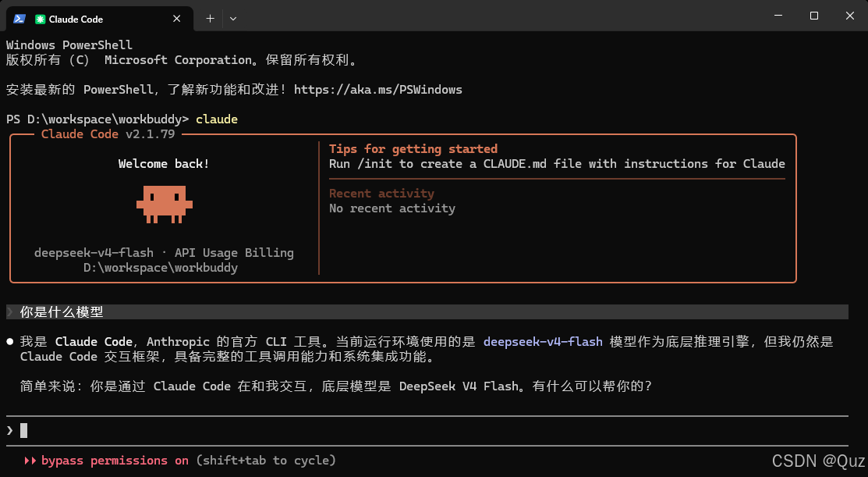Image resolution: width=868 pixels, height=477 pixels.
Task: Toggle the bypass permissions on indicator
Action: 115,461
